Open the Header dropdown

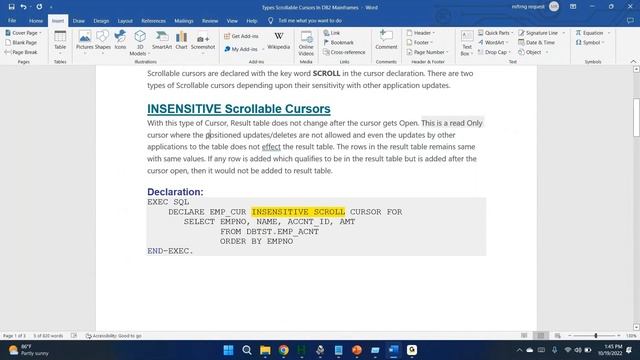click(x=421, y=33)
